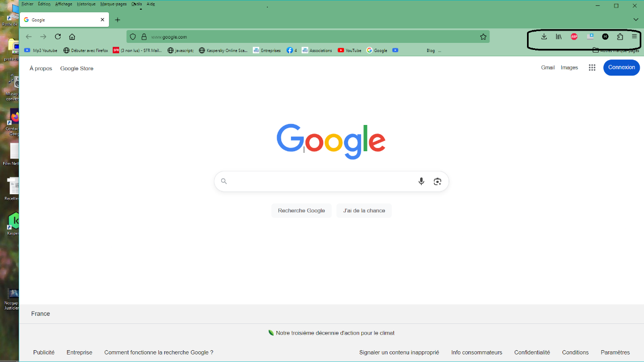Image resolution: width=644 pixels, height=362 pixels.
Task: Open the Info consommateurs link
Action: [477, 352]
